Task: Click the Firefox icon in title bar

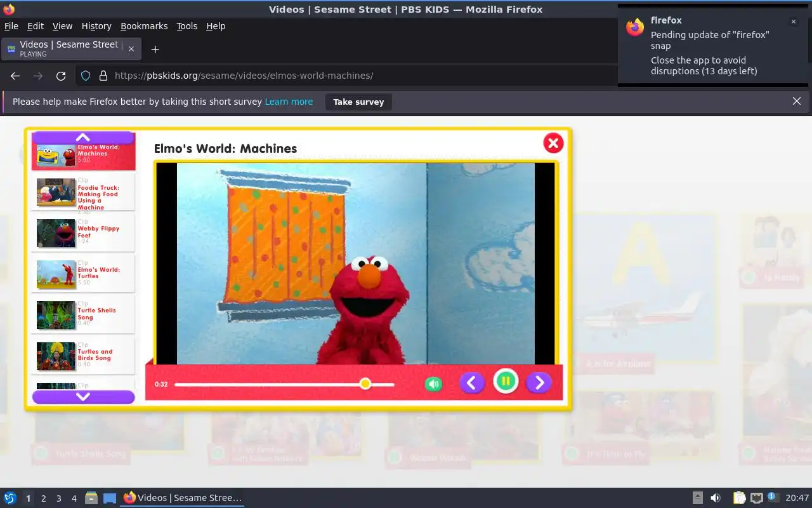Action: (9, 9)
